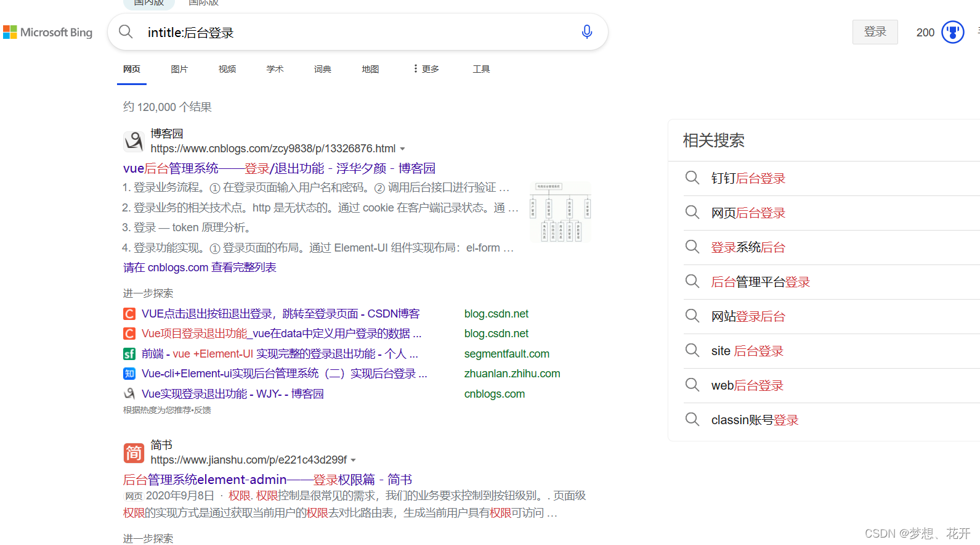Click related search 钉钉后台登录
This screenshot has width=980, height=545.
point(748,178)
